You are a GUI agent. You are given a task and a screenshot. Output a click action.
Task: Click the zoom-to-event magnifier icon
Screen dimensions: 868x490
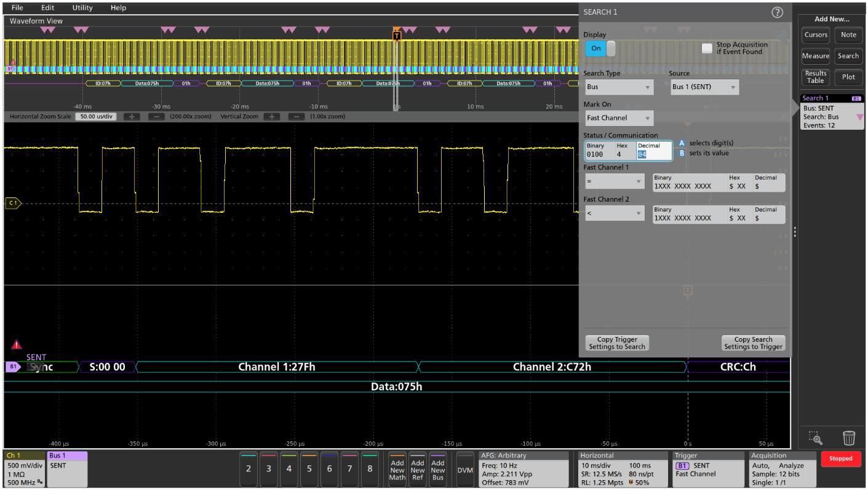(815, 439)
